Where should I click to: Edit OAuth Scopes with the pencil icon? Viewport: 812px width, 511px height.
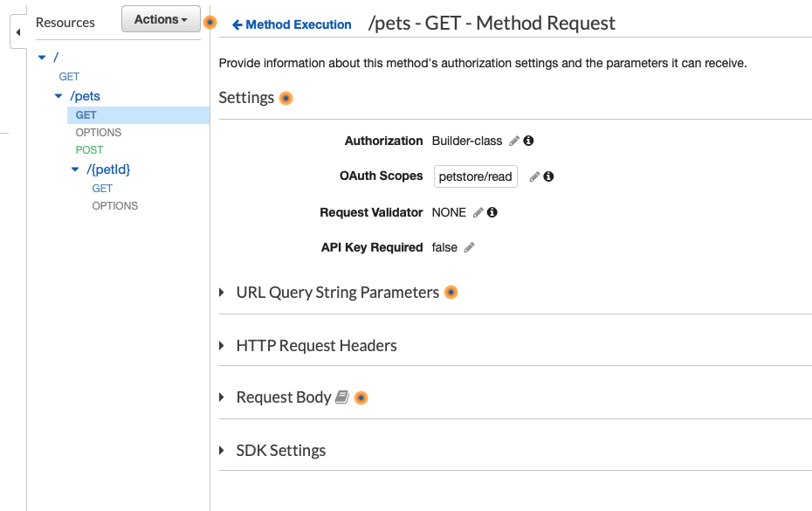[534, 176]
